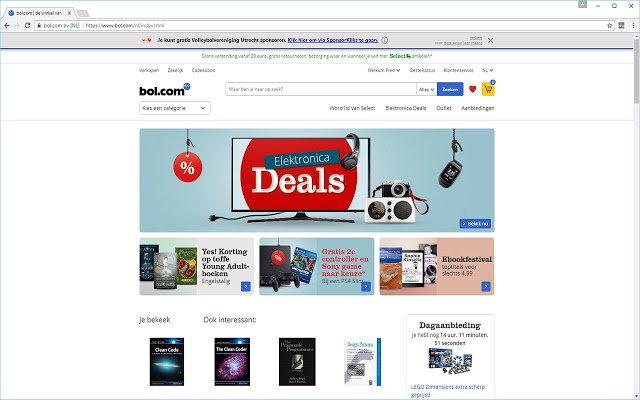This screenshot has width=640, height=400.
Task: Click the Bekijk nu banner button
Action: [475, 224]
